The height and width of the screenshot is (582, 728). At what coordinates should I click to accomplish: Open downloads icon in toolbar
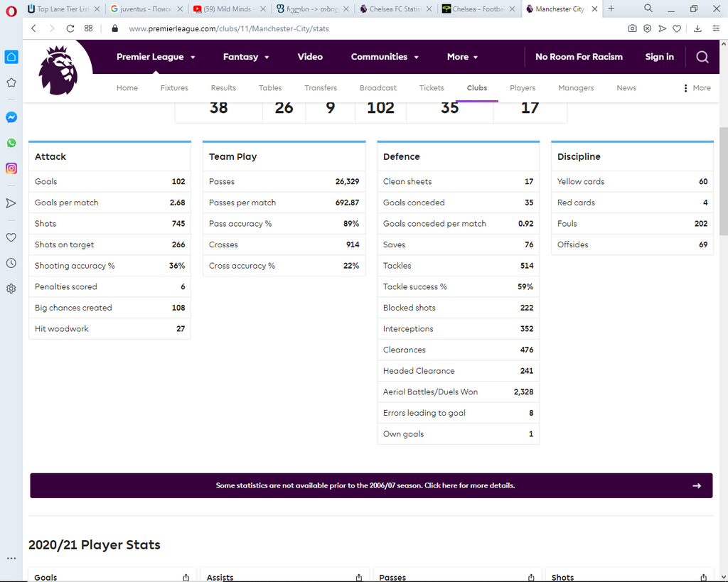697,28
